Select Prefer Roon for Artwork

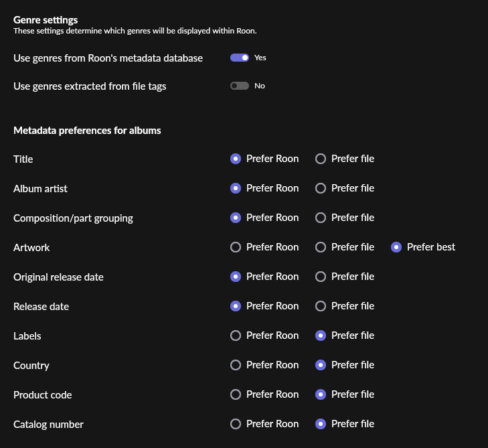pos(236,247)
